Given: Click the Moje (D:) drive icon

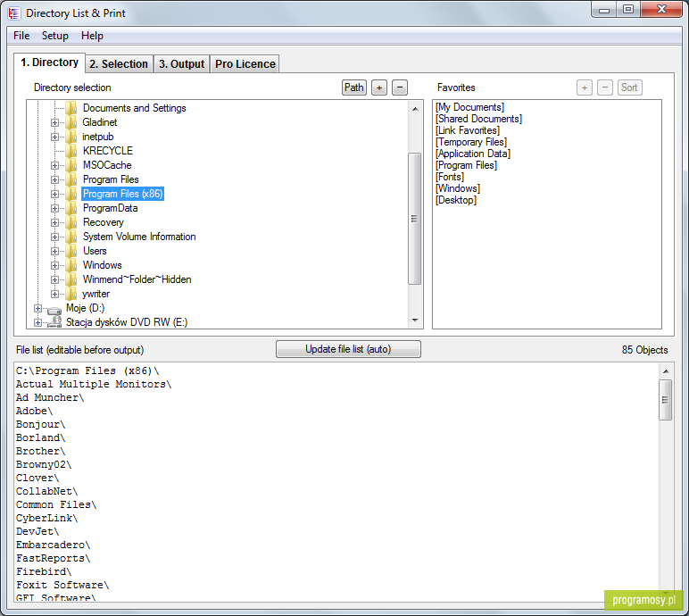Looking at the screenshot, I should click(54, 309).
